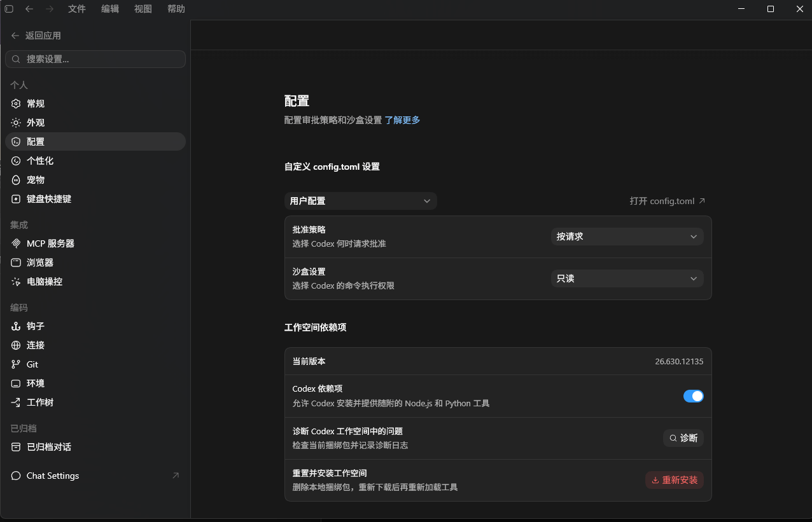
Task: Click the 允许 Codex 安装并提供随附的 Node.js description
Action: point(391,404)
